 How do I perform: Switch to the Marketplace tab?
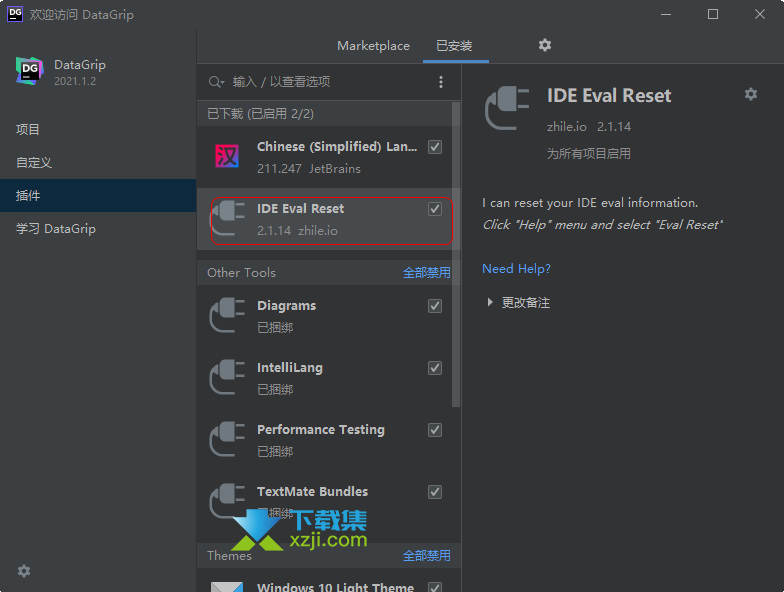374,46
